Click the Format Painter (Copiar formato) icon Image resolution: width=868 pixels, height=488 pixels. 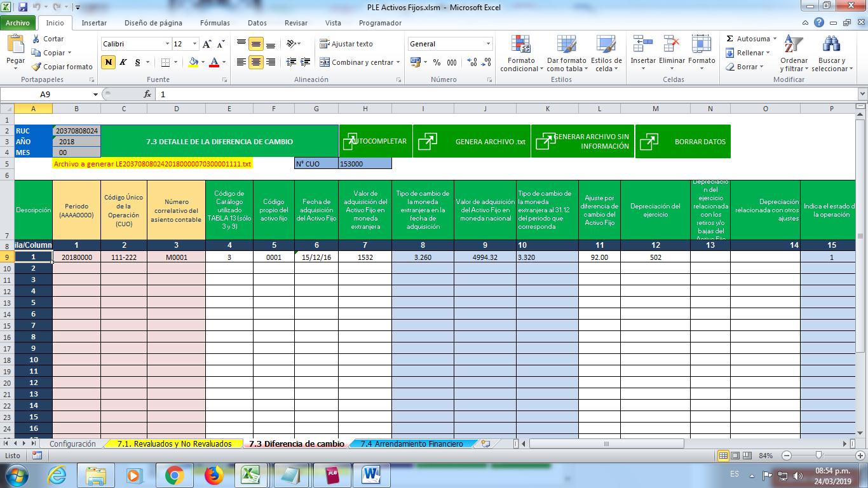coord(37,67)
